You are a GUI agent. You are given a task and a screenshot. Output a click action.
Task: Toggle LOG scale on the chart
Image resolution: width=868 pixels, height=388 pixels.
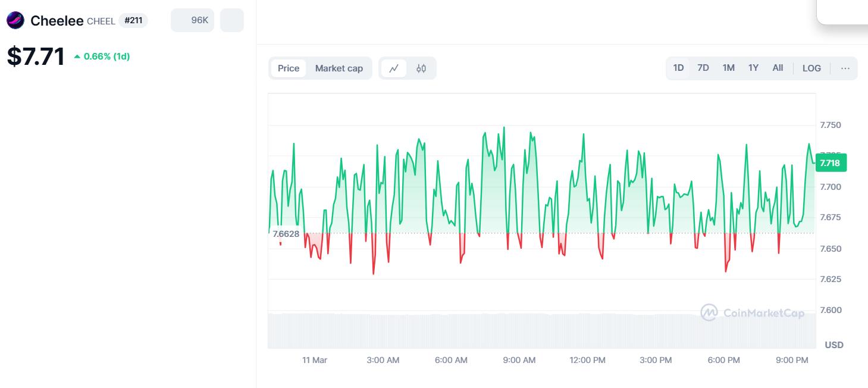point(811,68)
